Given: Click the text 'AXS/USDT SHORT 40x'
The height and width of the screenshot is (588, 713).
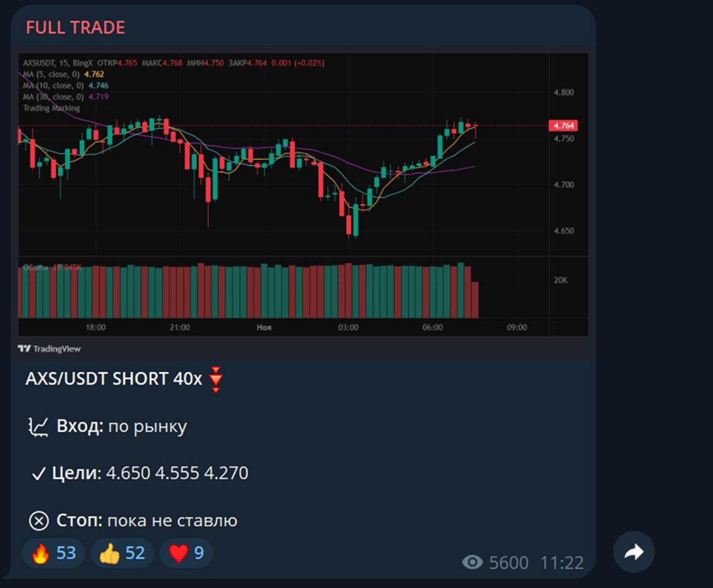Looking at the screenshot, I should click(114, 379).
